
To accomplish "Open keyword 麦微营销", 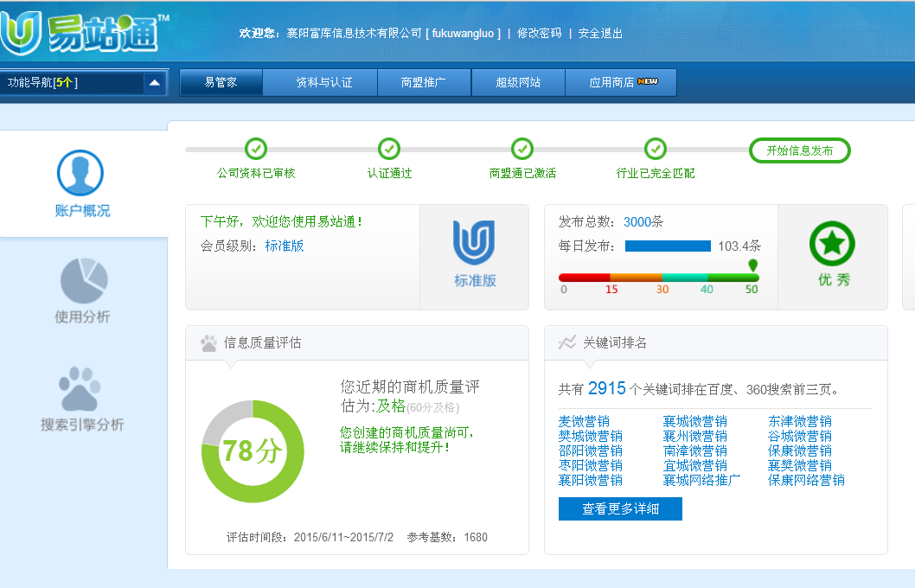I will pyautogui.click(x=584, y=421).
